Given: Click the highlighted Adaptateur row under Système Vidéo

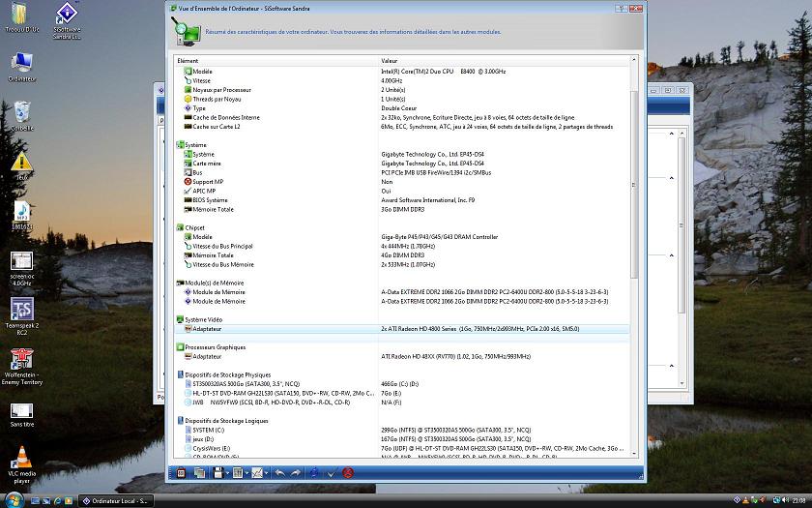Looking at the screenshot, I should click(402, 329).
